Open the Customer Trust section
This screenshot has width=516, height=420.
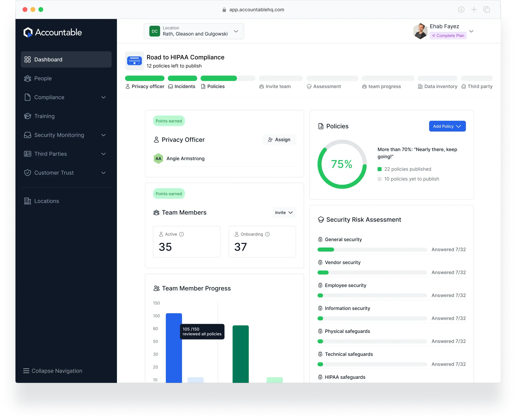point(54,172)
